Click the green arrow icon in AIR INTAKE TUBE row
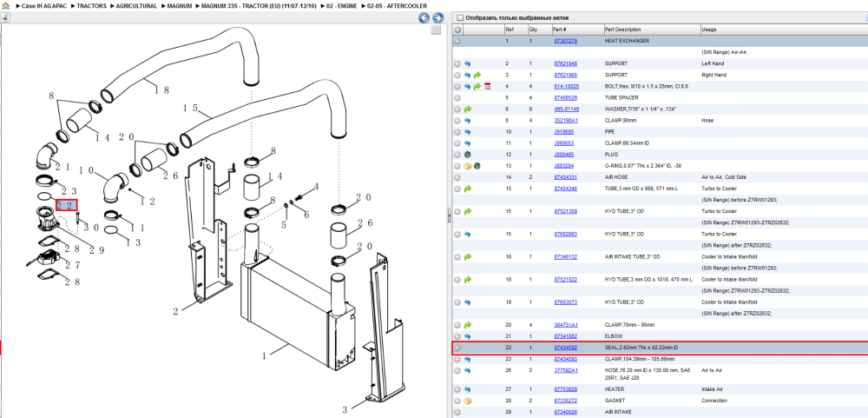Image resolution: width=868 pixels, height=418 pixels. [467, 256]
